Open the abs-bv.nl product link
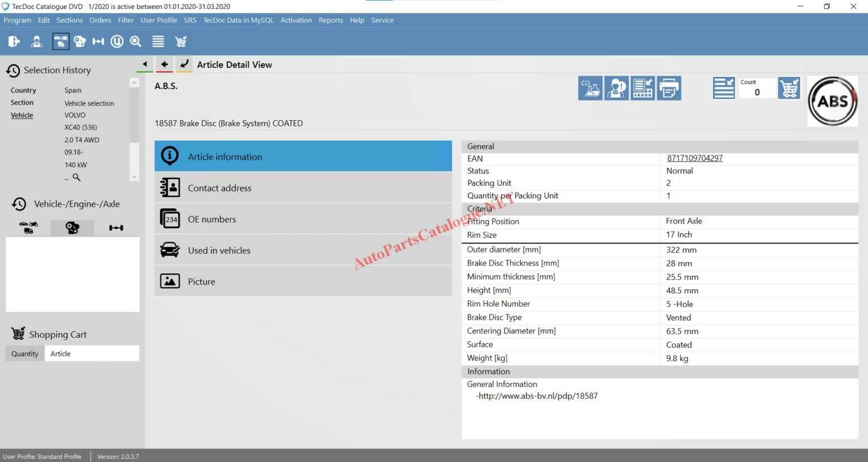868x462 pixels. (537, 396)
